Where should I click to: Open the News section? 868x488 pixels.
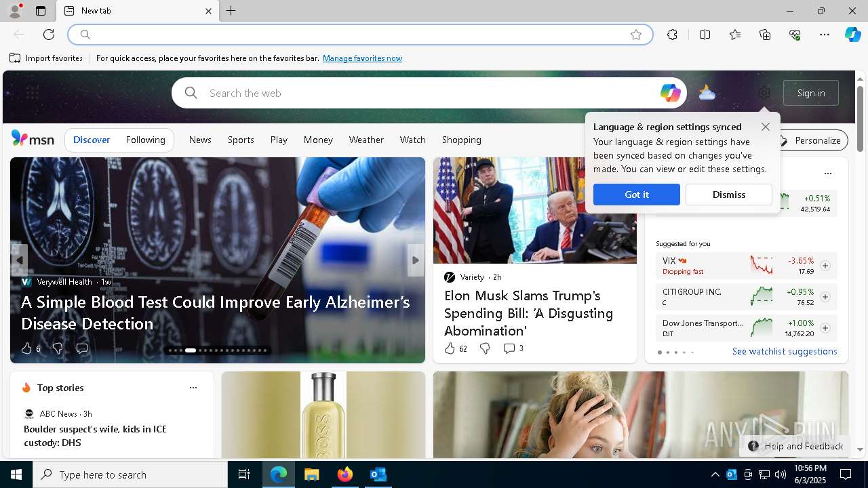click(x=200, y=140)
